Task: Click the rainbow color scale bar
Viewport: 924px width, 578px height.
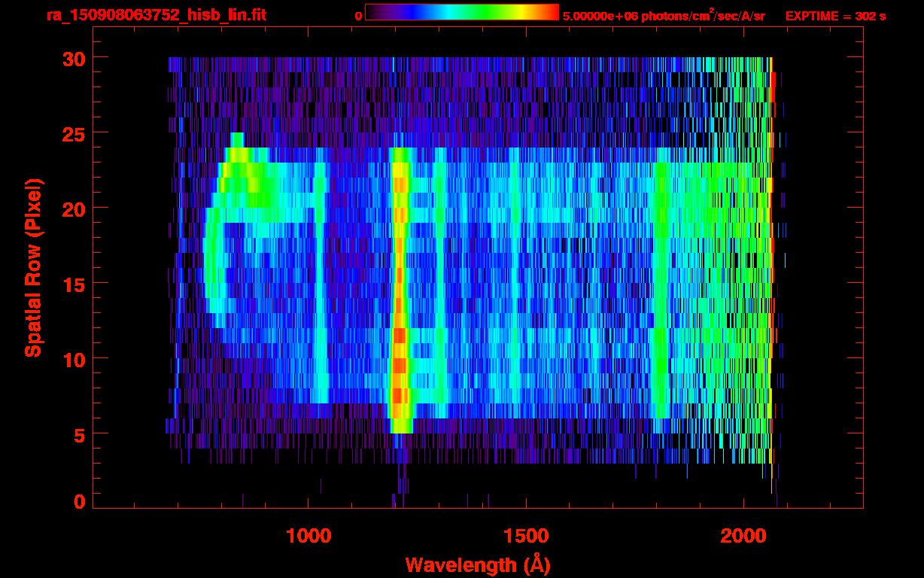Action: point(462,13)
